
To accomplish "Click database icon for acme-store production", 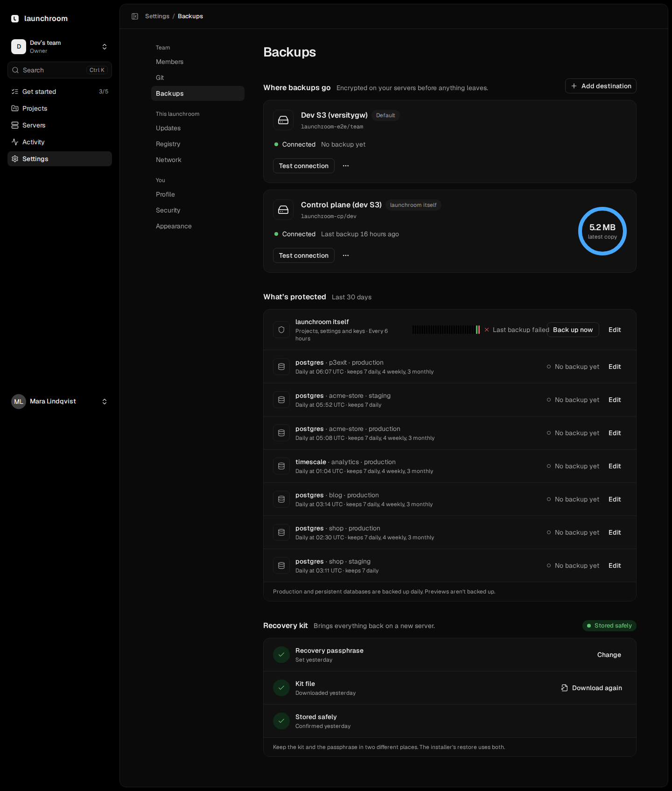I will point(281,433).
